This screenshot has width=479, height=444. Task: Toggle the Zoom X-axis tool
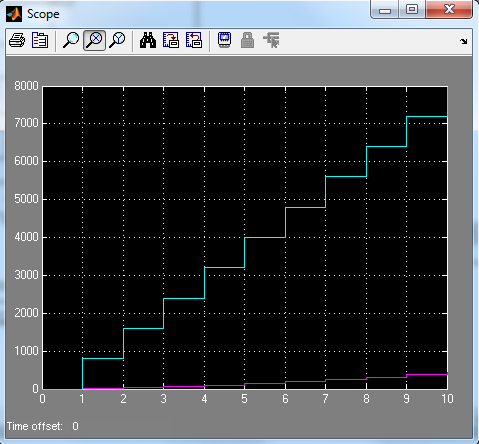(x=94, y=41)
